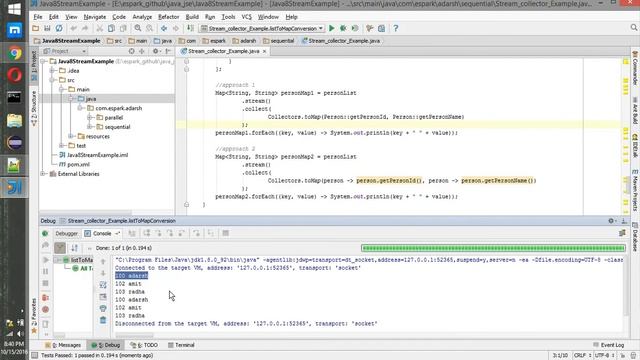Toggle the fold marker beside the closing method brace
The image size is (640, 360).
tap(187, 204)
